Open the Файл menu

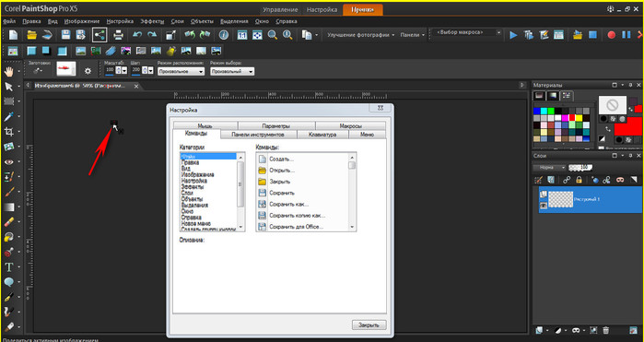point(9,21)
